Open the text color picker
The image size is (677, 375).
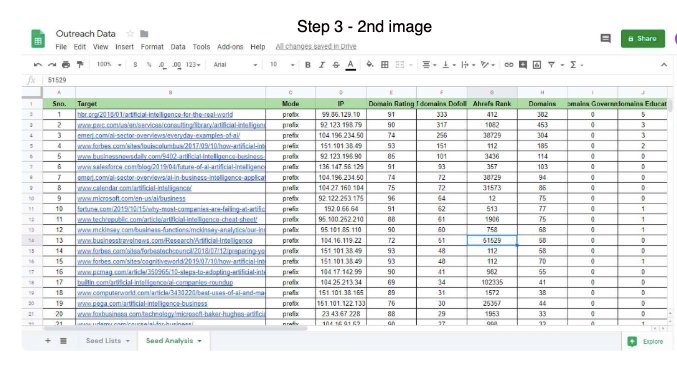click(x=351, y=65)
